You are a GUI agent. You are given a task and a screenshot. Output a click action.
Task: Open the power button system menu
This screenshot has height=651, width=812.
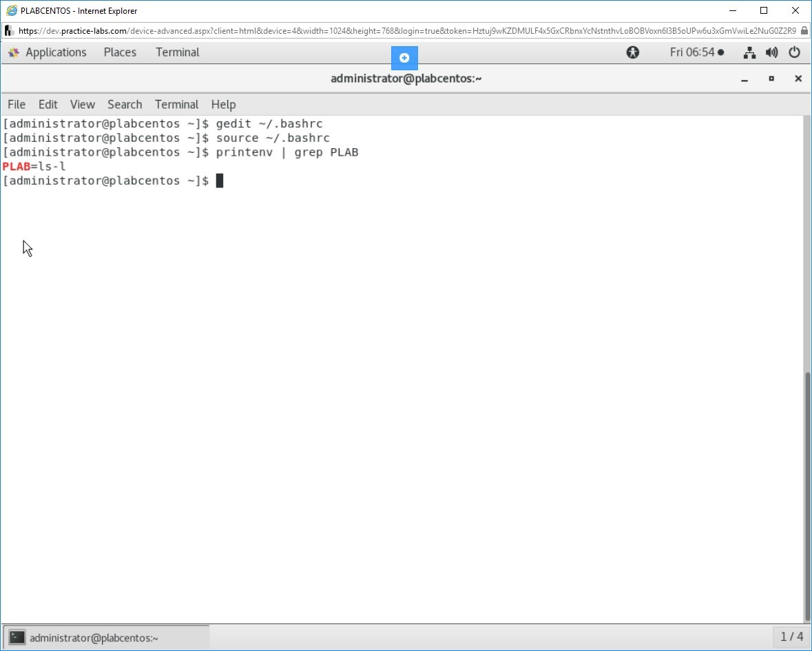(x=794, y=52)
